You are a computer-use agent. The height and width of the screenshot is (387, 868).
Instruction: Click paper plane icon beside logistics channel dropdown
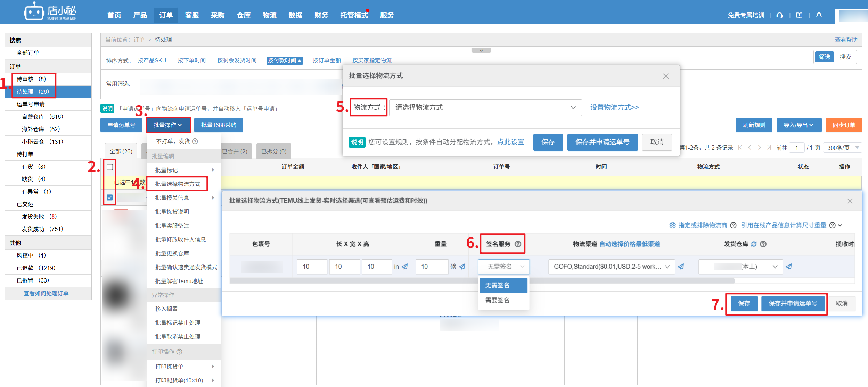tap(681, 267)
